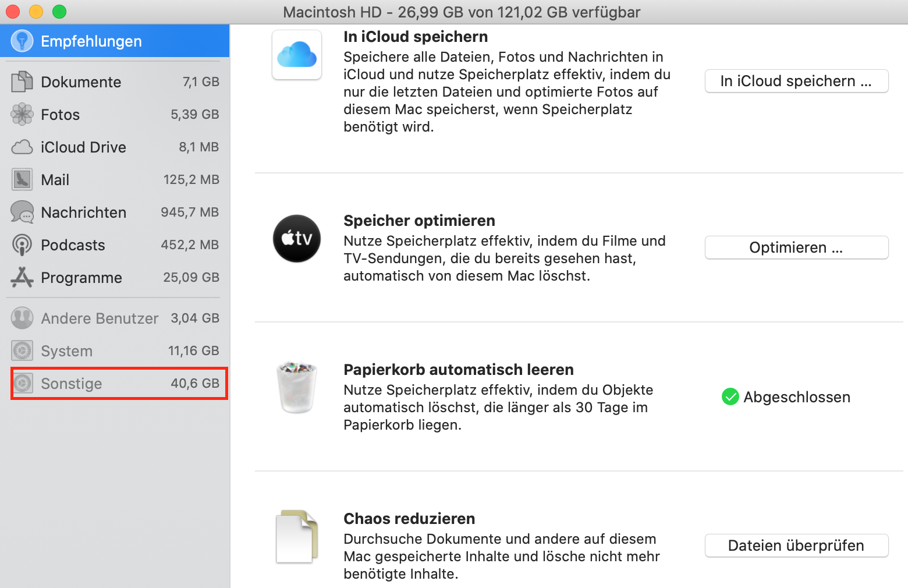
Task: Click the green zoom window button
Action: [59, 12]
